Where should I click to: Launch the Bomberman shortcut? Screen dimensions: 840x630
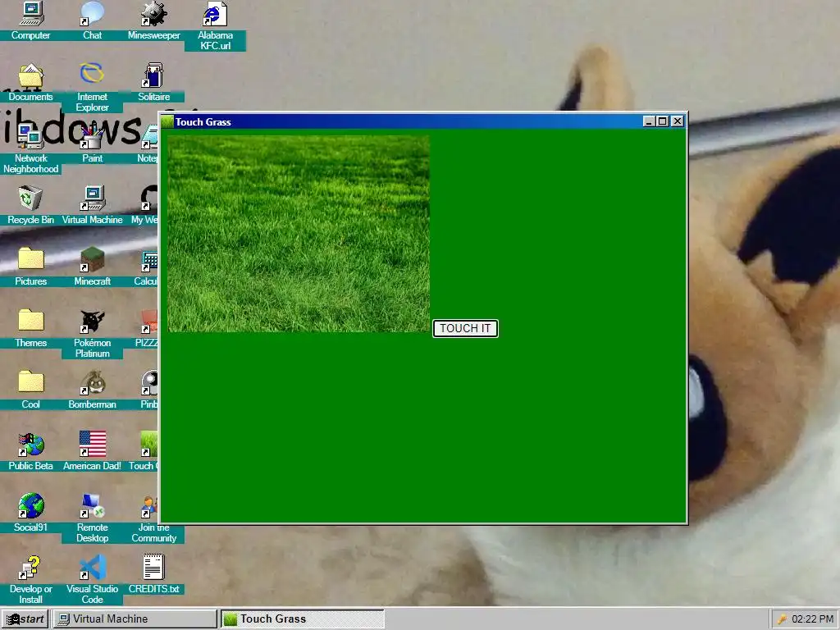(92, 390)
